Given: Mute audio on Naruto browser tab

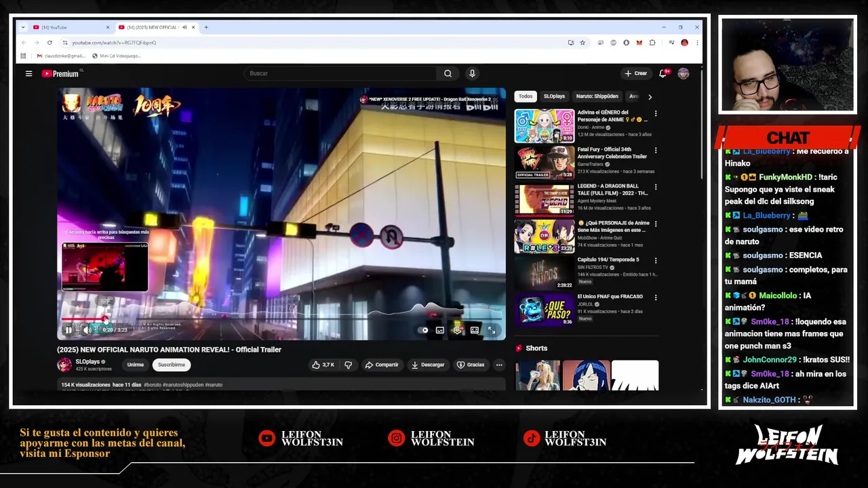Looking at the screenshot, I should [x=184, y=27].
